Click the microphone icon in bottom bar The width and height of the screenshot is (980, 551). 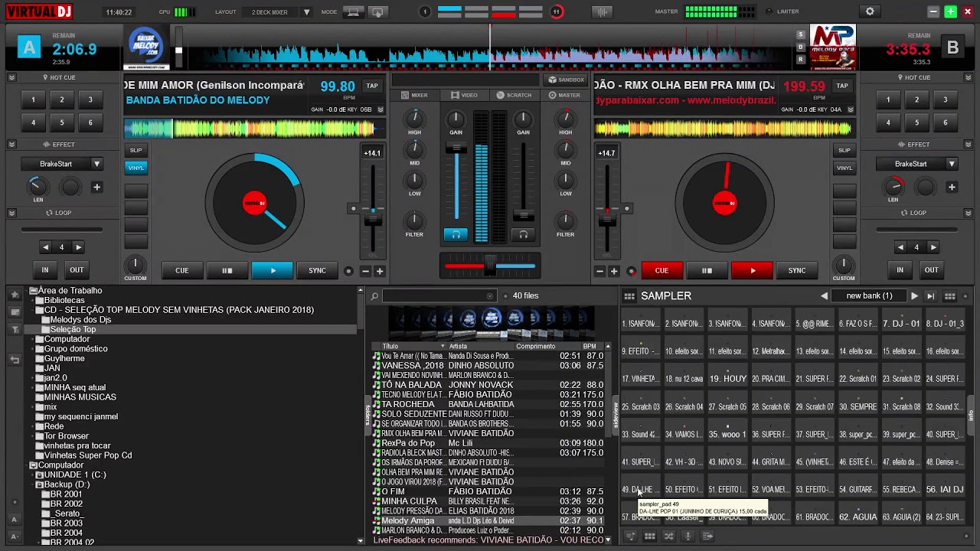pyautogui.click(x=688, y=536)
